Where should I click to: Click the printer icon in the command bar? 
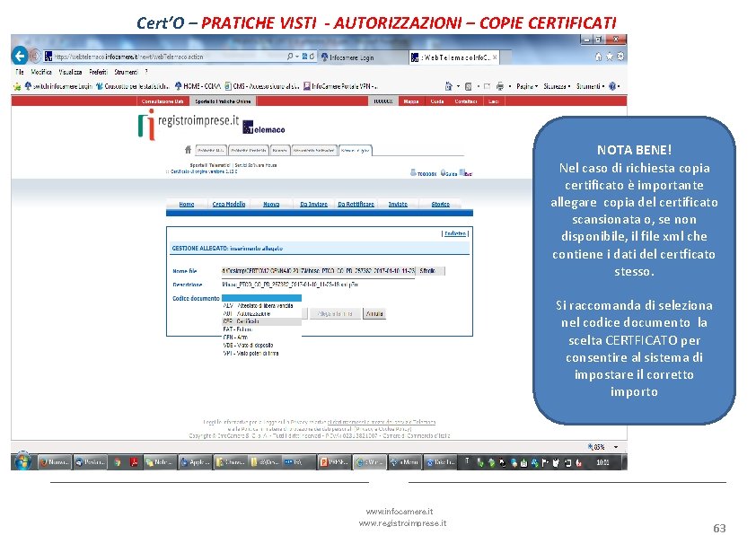500,86
